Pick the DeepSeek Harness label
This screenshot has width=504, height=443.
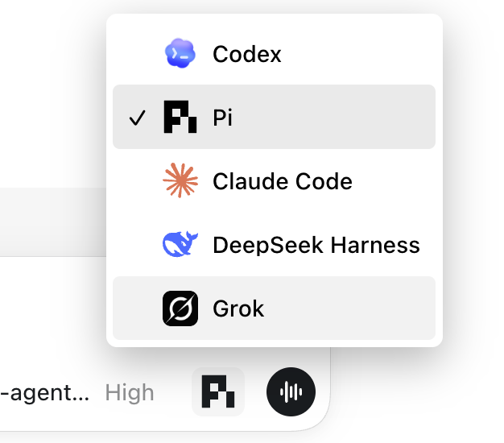tap(316, 245)
